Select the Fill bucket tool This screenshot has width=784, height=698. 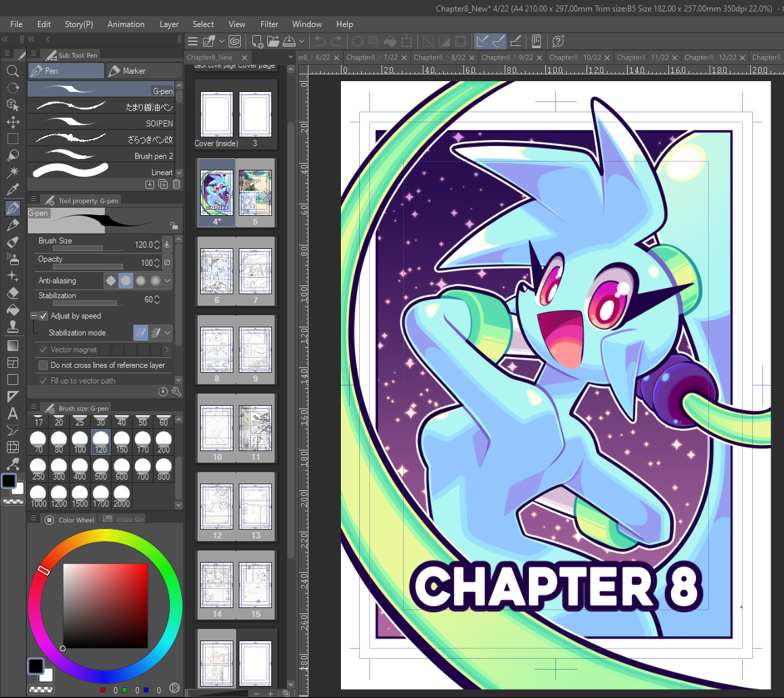click(12, 310)
